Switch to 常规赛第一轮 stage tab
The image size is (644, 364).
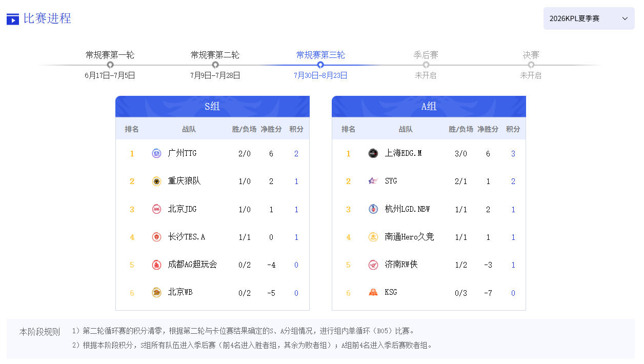click(x=110, y=55)
